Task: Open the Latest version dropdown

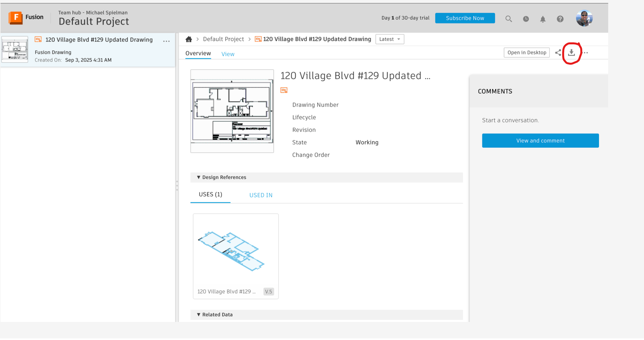Action: [390, 39]
